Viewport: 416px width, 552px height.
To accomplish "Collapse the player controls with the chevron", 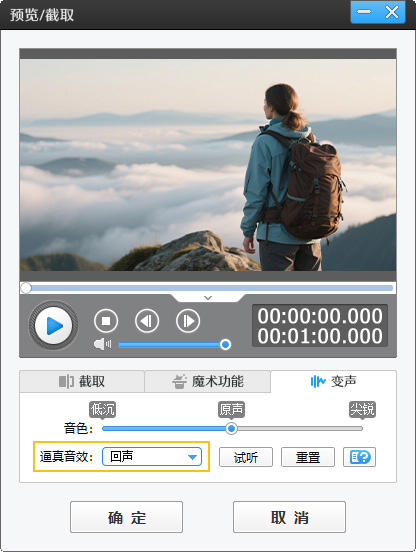I will point(208,298).
